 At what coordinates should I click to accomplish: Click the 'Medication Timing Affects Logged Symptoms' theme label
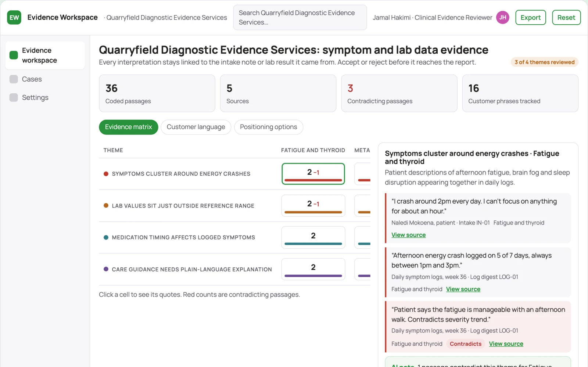pos(183,237)
